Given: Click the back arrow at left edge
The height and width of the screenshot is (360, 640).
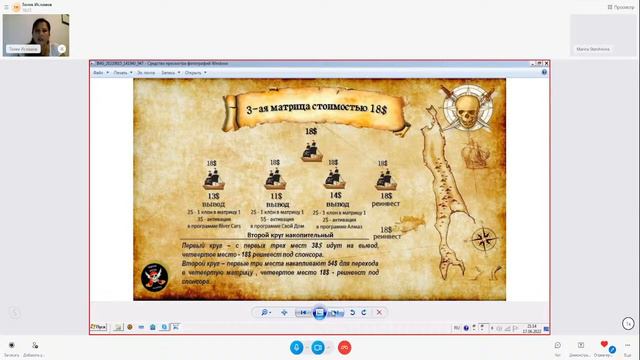Looking at the screenshot, I should click(15, 313).
